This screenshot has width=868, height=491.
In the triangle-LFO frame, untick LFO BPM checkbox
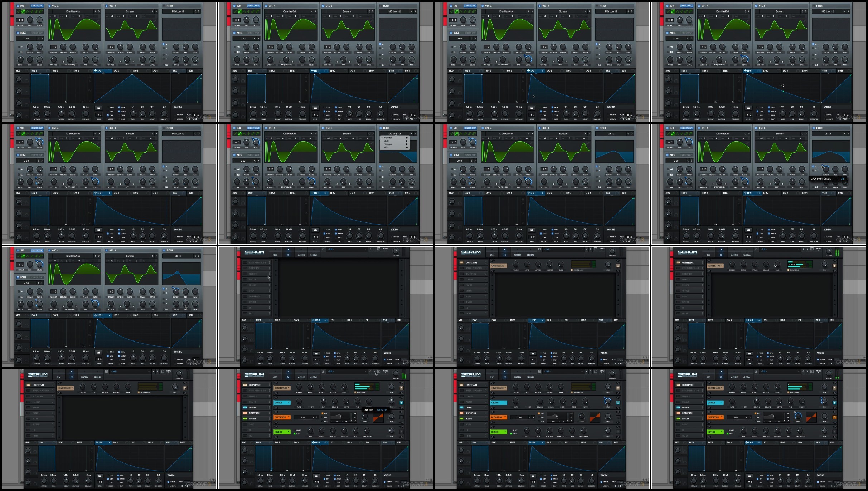click(x=119, y=107)
